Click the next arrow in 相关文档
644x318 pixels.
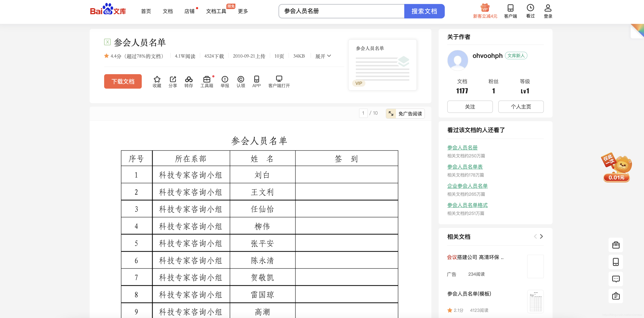541,236
